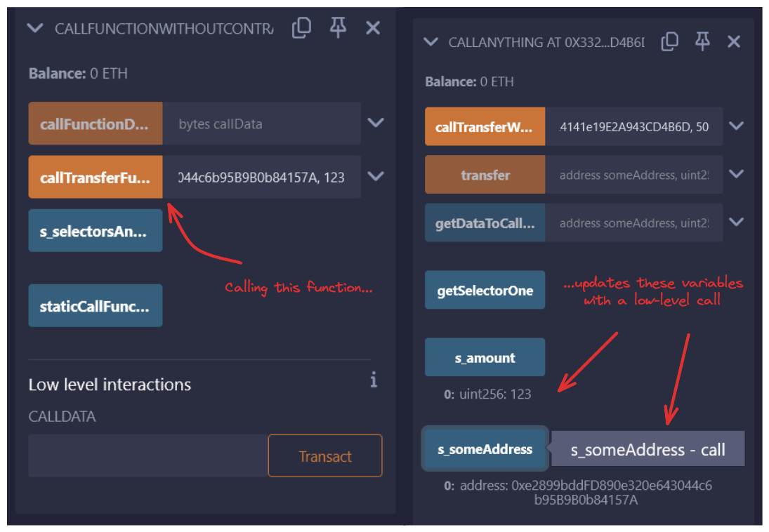Expand getDataToCall... function parameters
The height and width of the screenshot is (532, 769).
point(736,222)
